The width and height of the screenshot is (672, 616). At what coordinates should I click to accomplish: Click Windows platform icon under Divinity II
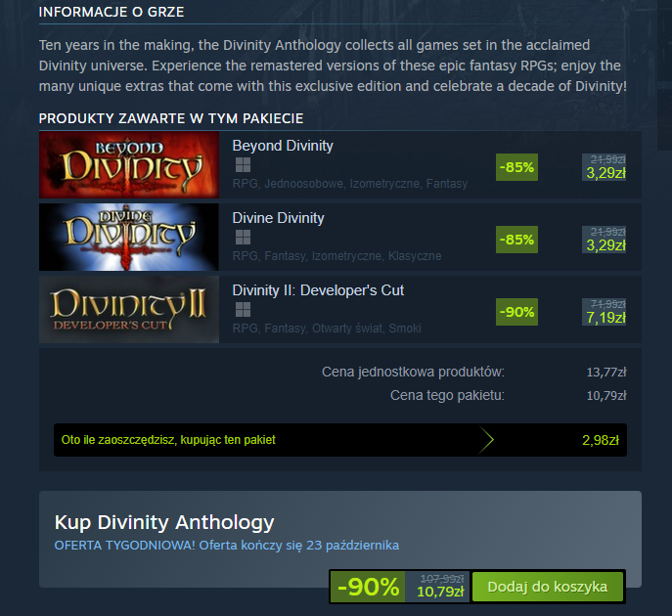pos(243,310)
